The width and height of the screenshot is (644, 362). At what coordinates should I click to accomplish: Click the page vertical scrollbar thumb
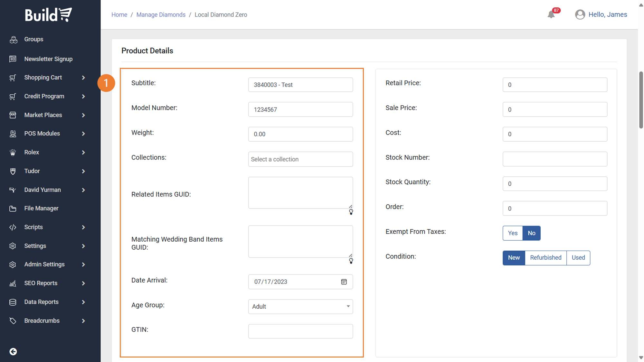[x=641, y=100]
